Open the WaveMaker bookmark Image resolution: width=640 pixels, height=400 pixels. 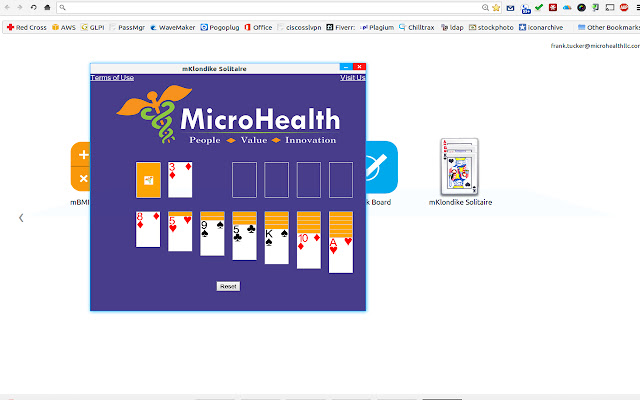point(173,27)
